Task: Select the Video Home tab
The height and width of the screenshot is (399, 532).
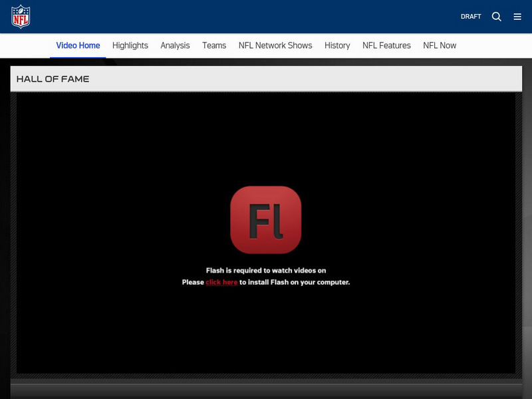Action: pos(78,45)
